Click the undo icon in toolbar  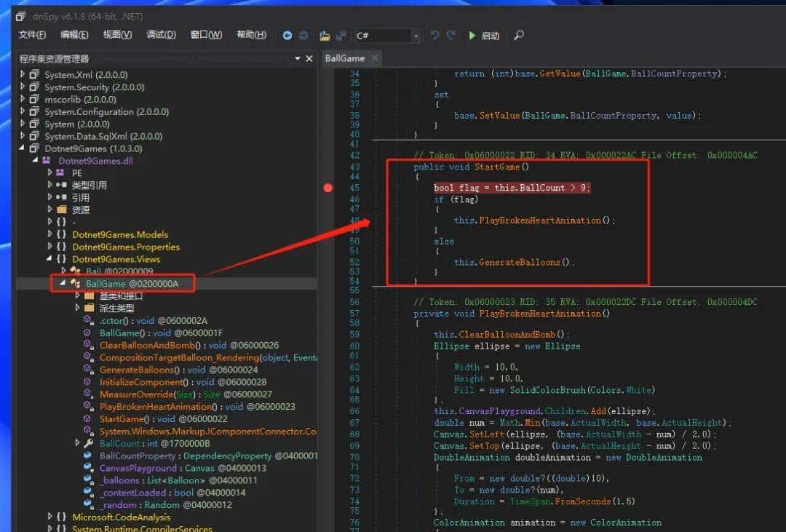pos(435,36)
